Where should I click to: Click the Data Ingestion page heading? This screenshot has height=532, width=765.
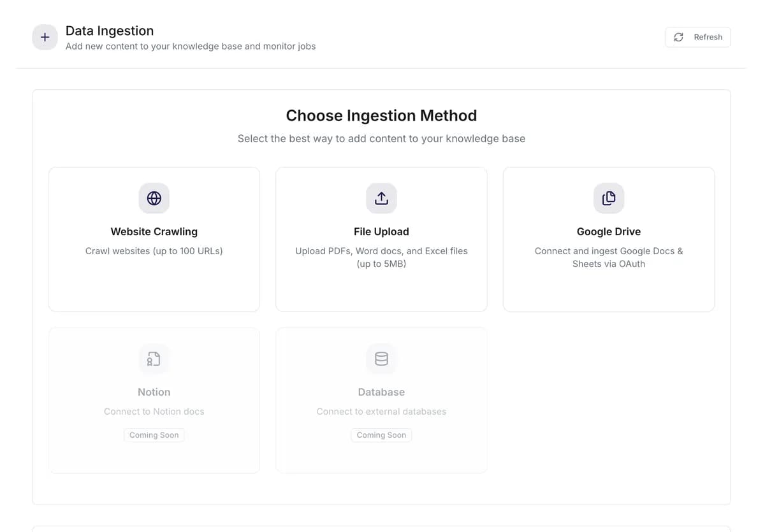(110, 31)
